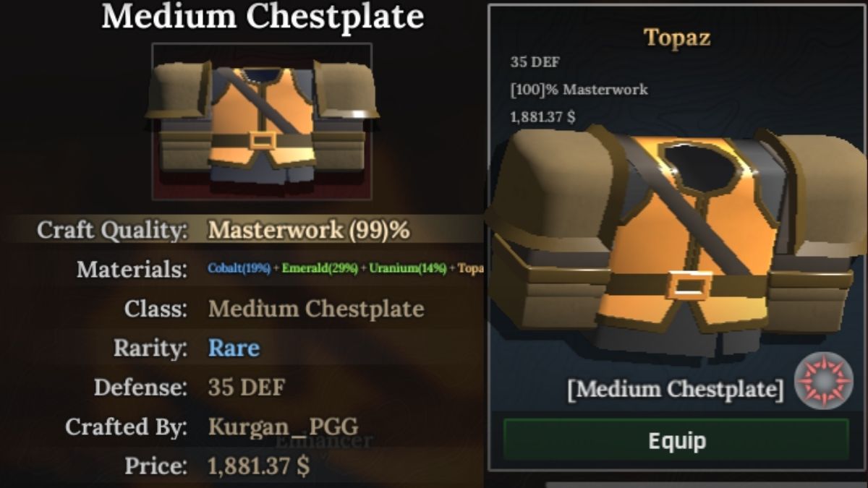Click the large Topaz chestplate image

pyautogui.click(x=676, y=246)
